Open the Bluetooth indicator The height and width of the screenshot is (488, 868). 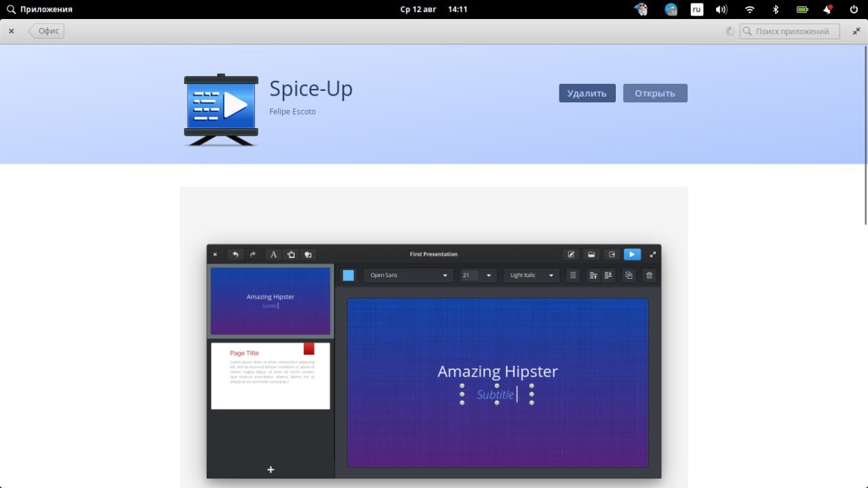[x=776, y=10]
